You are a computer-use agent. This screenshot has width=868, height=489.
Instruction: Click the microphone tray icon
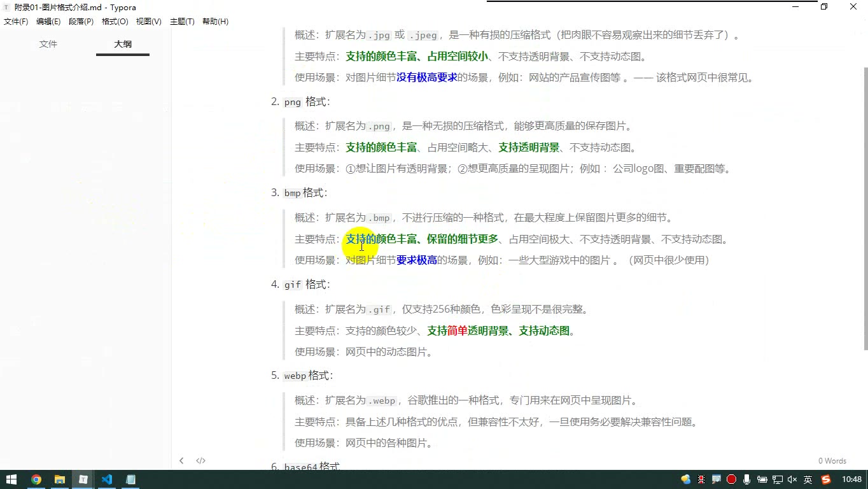[746, 479]
